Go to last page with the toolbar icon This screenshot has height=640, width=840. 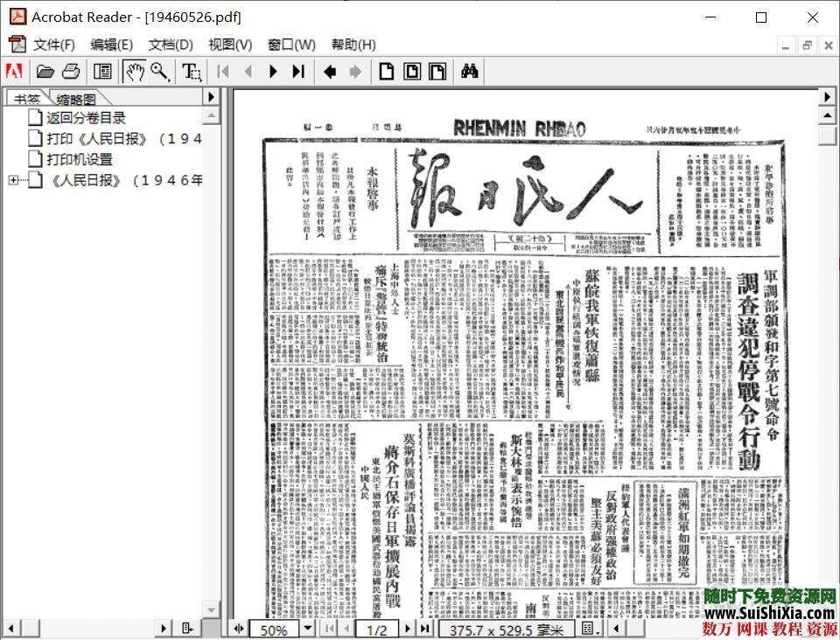[298, 72]
